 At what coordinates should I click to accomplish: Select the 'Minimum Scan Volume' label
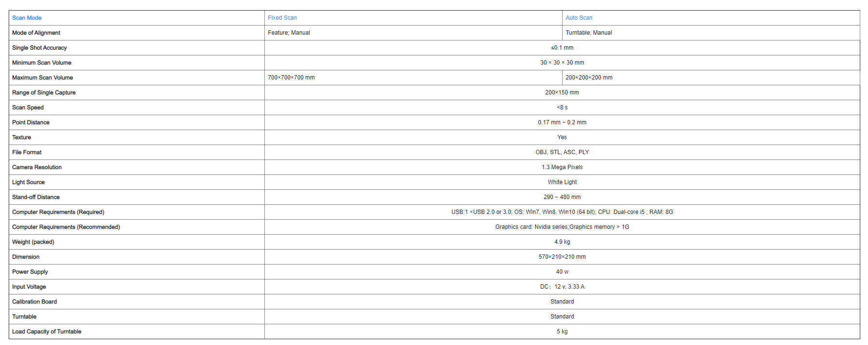(41, 63)
